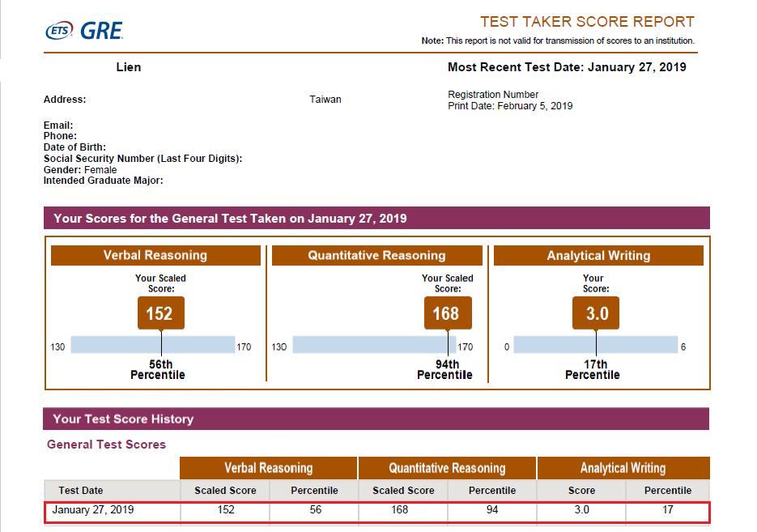This screenshot has width=757, height=532.
Task: Click the note about report not valid for transmission
Action: pyautogui.click(x=558, y=41)
